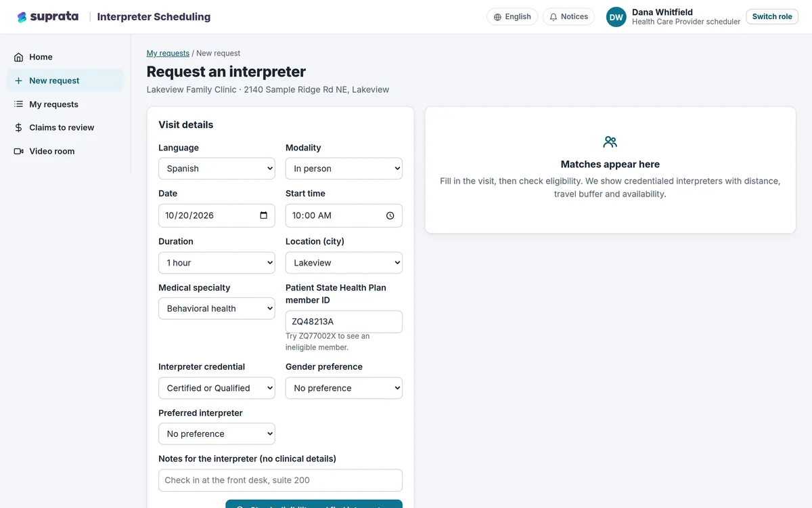The image size is (812, 508).
Task: Open the calendar picker in the Date field
Action: pos(263,215)
